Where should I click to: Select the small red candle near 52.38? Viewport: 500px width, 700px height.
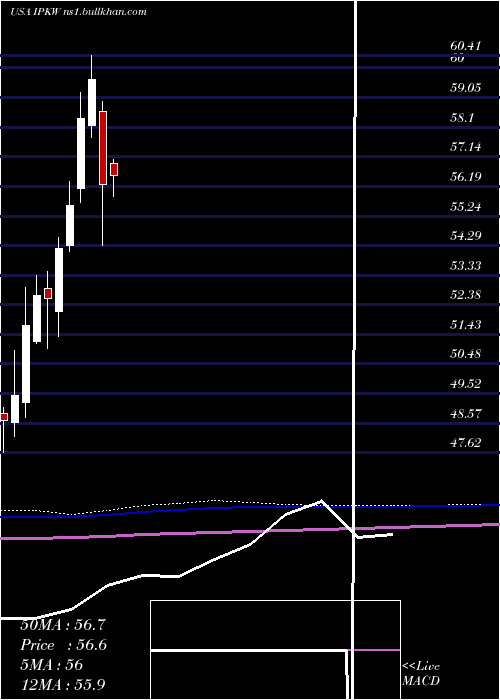48,293
